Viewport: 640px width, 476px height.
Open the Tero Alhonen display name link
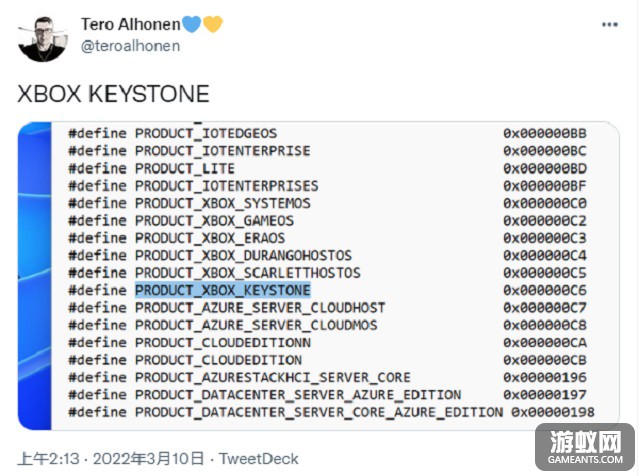click(131, 24)
